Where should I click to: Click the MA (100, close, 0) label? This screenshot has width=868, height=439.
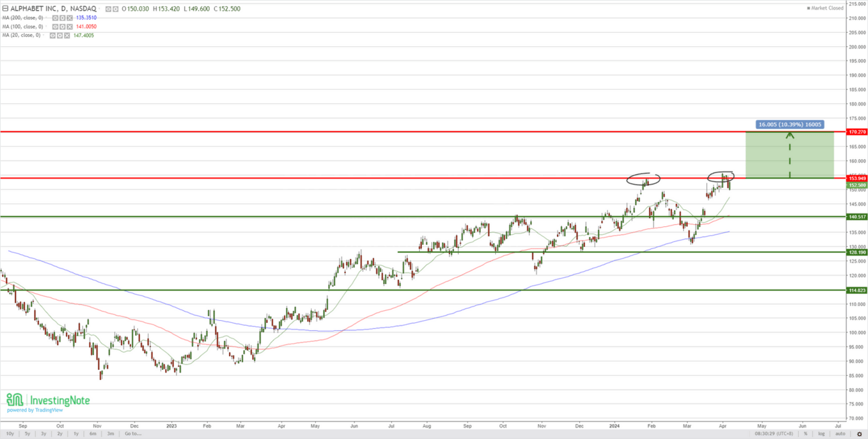coord(23,27)
